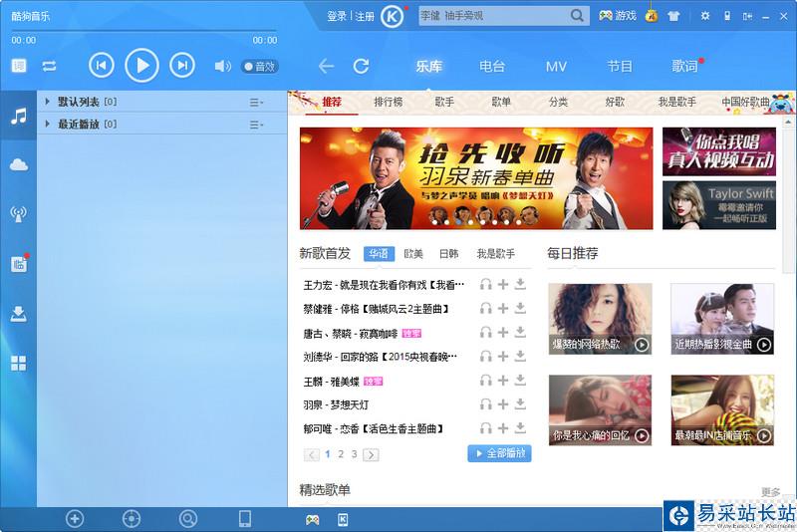Go back with the left arrow

326,66
